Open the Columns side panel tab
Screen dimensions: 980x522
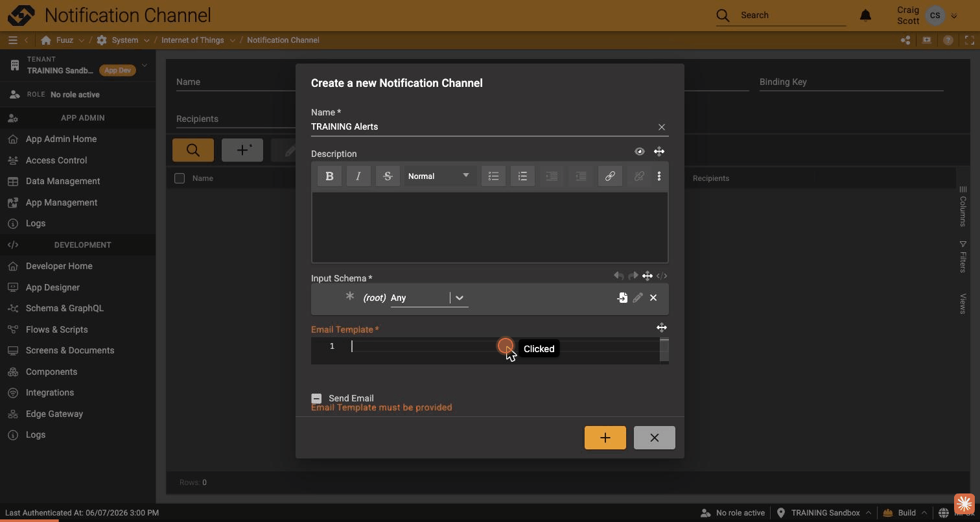click(x=963, y=206)
